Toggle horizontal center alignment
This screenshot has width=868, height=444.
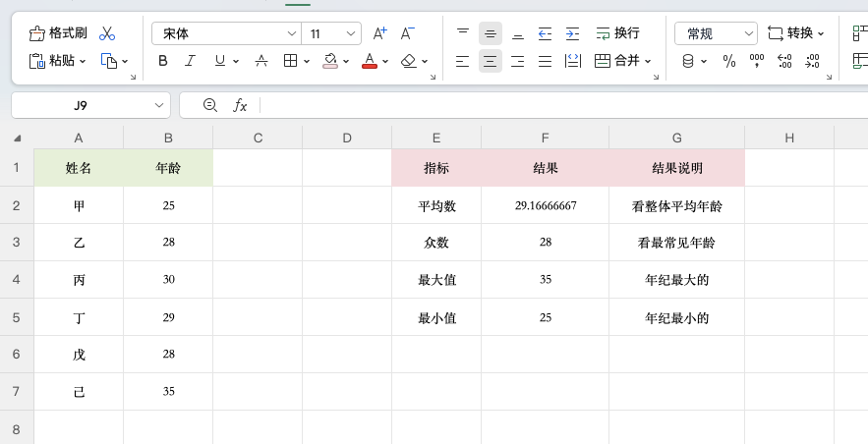point(491,61)
